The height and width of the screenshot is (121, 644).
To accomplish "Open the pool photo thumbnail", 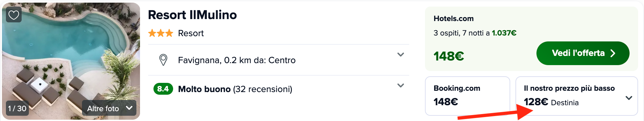I will tap(71, 61).
